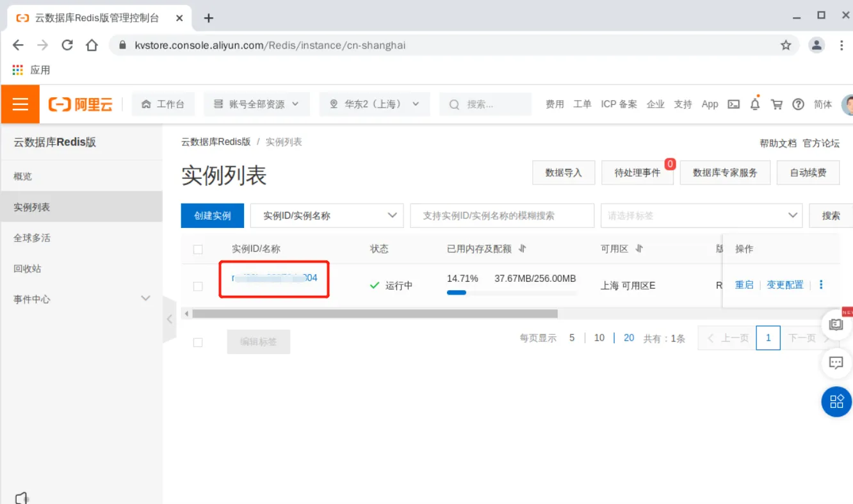
Task: Open more actions for the instance row
Action: pyautogui.click(x=821, y=285)
